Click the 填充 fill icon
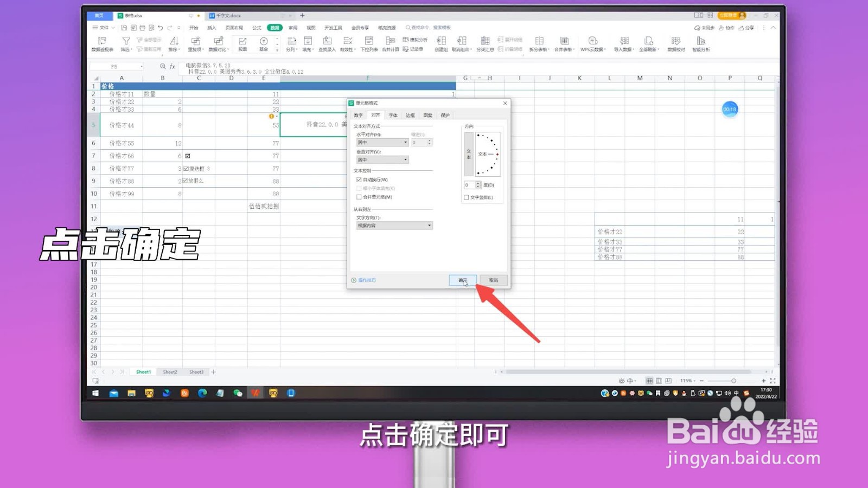 (308, 41)
